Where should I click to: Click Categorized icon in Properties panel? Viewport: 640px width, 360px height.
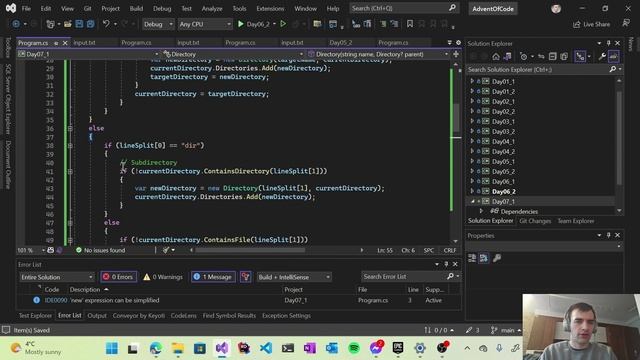click(x=472, y=258)
